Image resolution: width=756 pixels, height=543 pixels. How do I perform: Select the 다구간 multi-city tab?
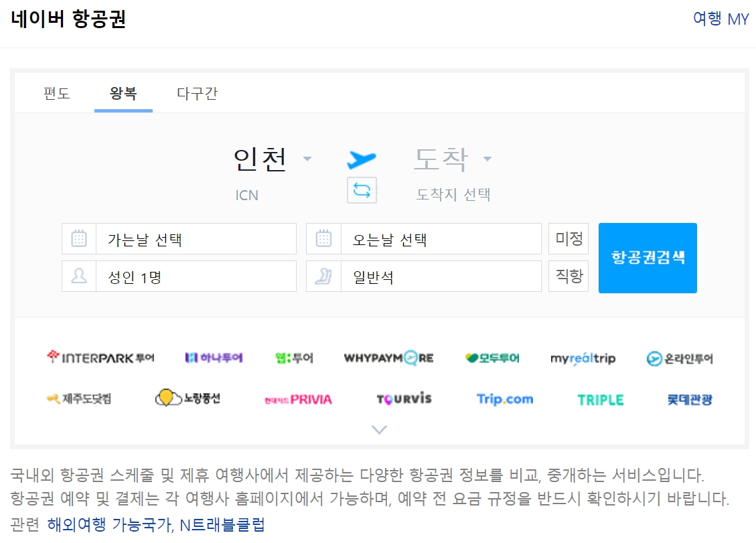197,93
